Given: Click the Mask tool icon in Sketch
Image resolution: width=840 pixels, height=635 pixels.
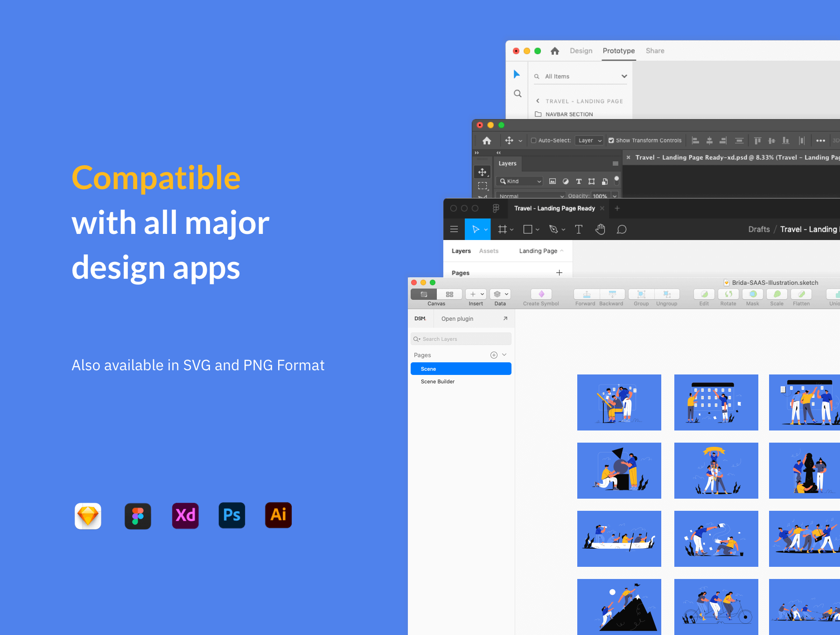Looking at the screenshot, I should 753,294.
